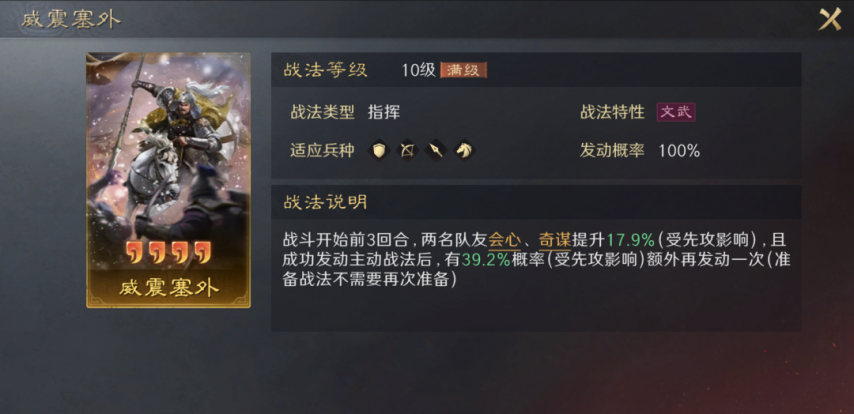
Task: Tap the spear troop type icon
Action: point(436,150)
